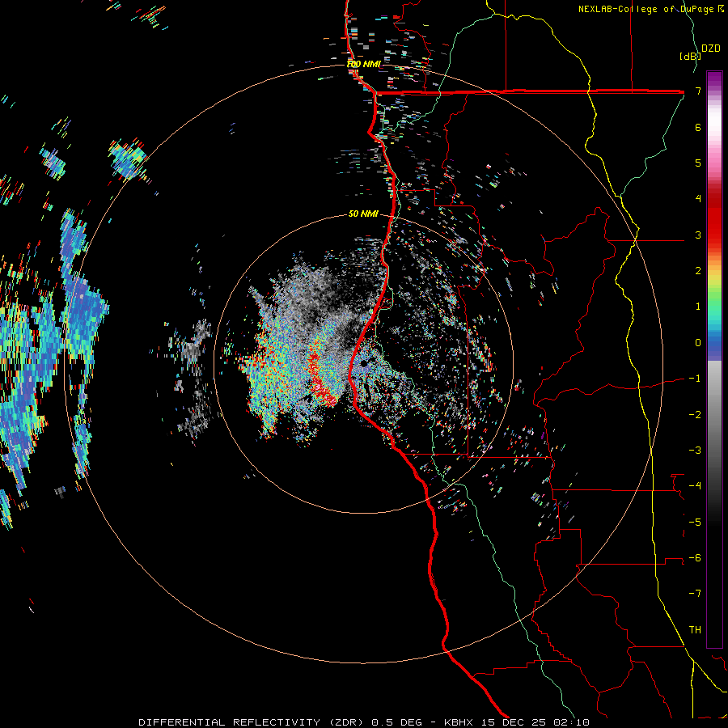Viewport: 728px width, 728px height.
Task: Select the 0 value on color scale
Action: tap(698, 343)
